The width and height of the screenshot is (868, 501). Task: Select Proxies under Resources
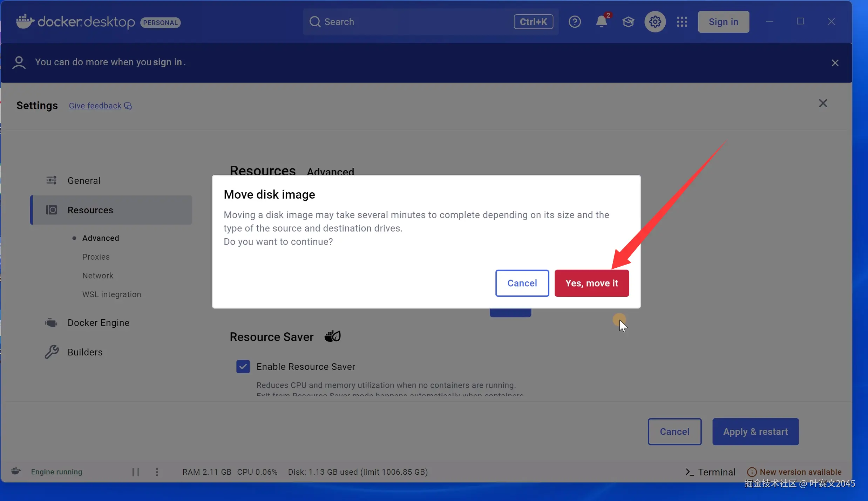point(96,257)
